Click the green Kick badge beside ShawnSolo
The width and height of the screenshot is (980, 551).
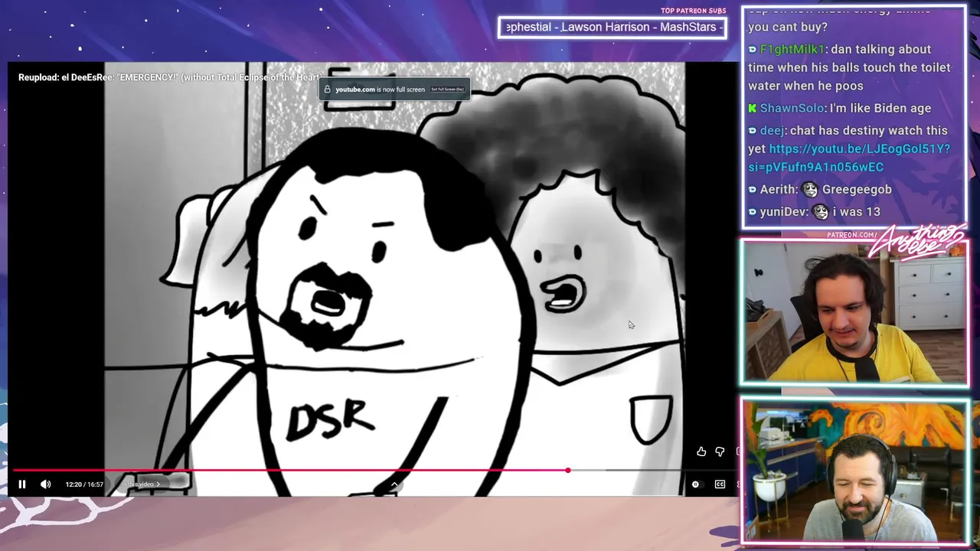pyautogui.click(x=753, y=109)
